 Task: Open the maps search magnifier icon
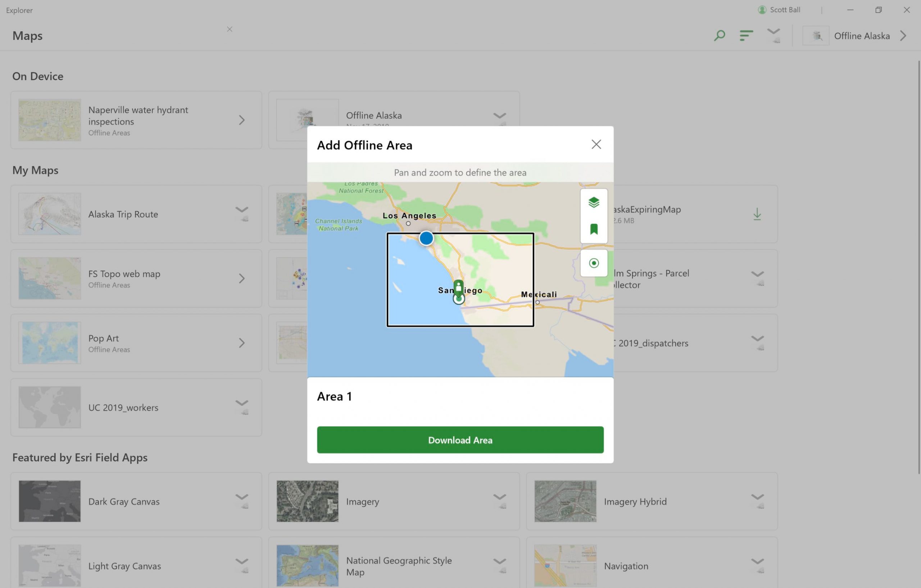pos(720,36)
